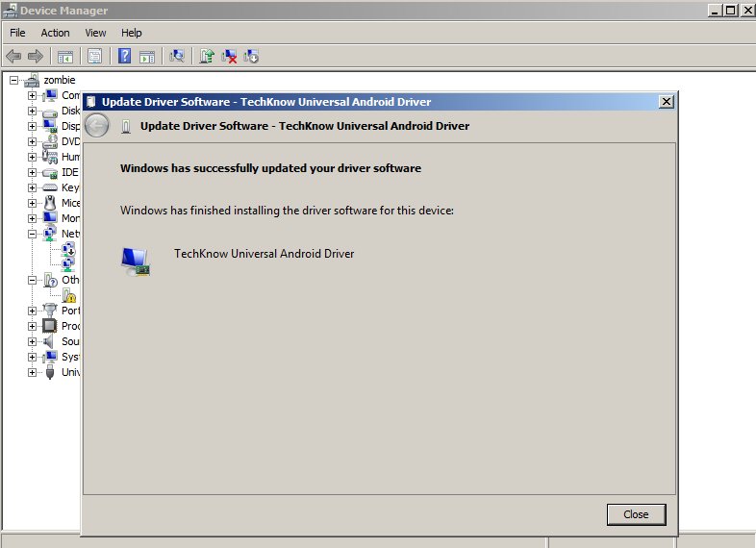Click the Computer category tree icon
Viewport: 756px width, 548px height.
click(50, 95)
